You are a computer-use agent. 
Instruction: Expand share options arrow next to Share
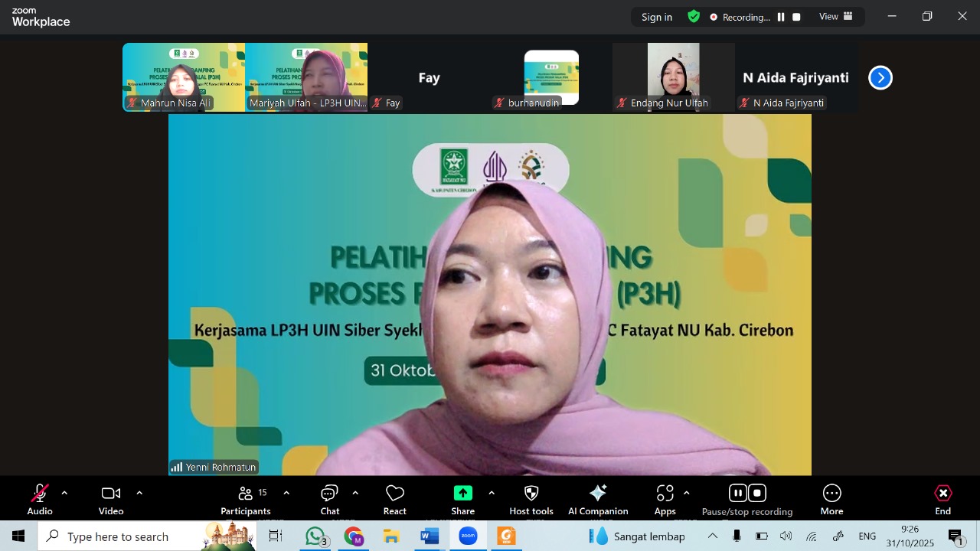coord(492,493)
